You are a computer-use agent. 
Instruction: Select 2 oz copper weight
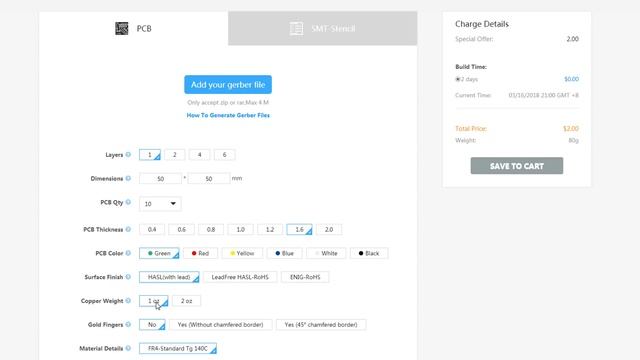(x=187, y=301)
